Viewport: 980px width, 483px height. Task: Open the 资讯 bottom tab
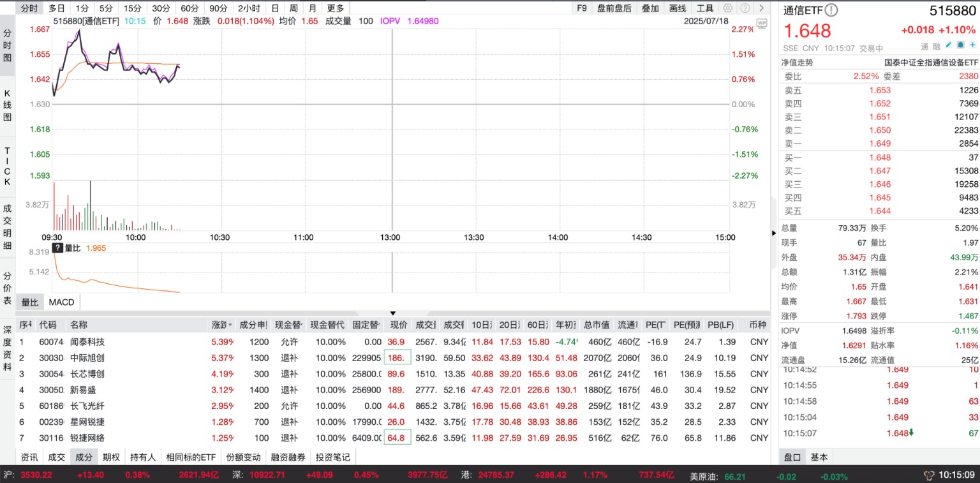pyautogui.click(x=29, y=457)
